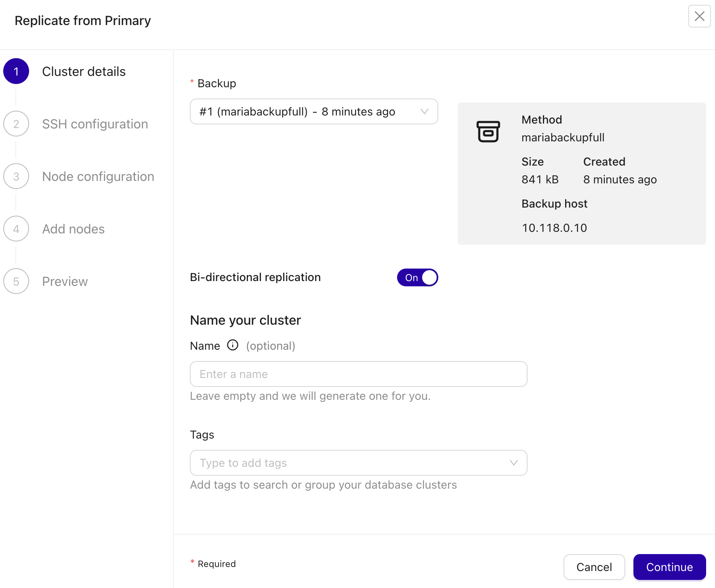Image resolution: width=715 pixels, height=588 pixels.
Task: Select the Cluster details step label
Action: pos(84,71)
